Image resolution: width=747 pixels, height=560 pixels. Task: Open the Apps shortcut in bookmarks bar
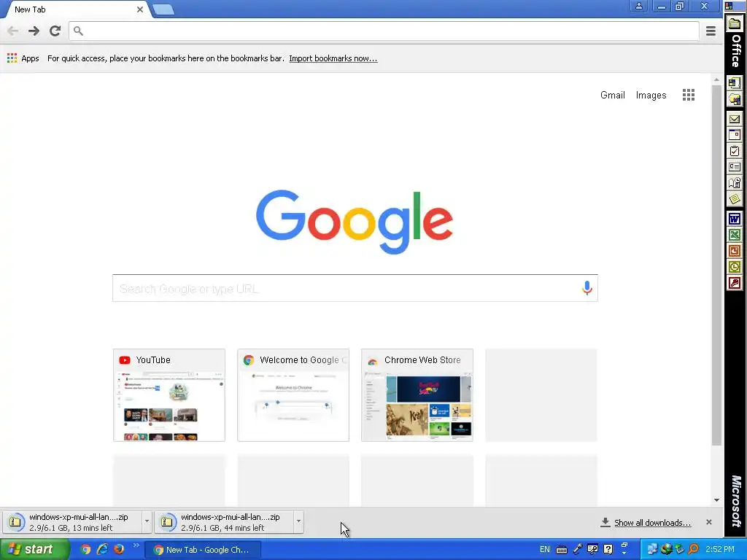[x=23, y=58]
